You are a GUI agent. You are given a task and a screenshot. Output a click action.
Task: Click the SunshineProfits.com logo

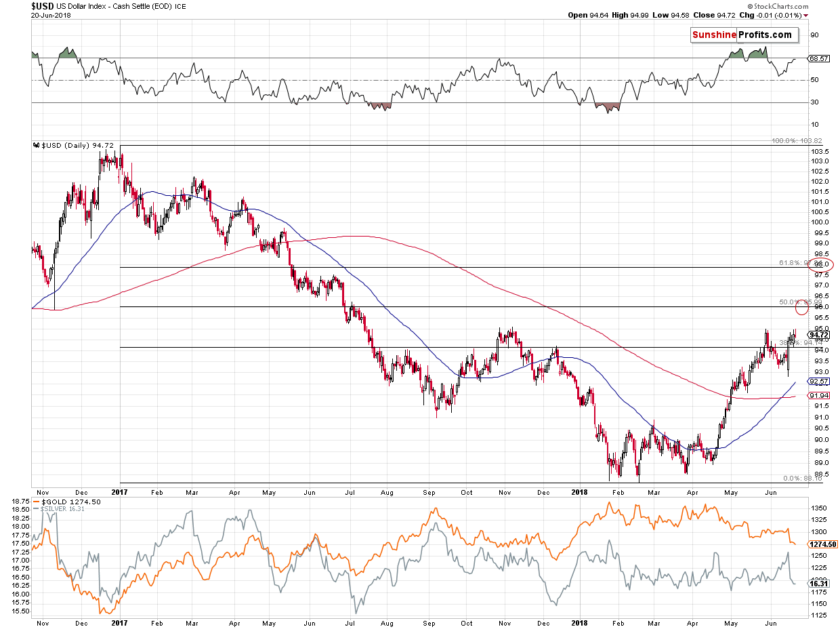click(742, 35)
